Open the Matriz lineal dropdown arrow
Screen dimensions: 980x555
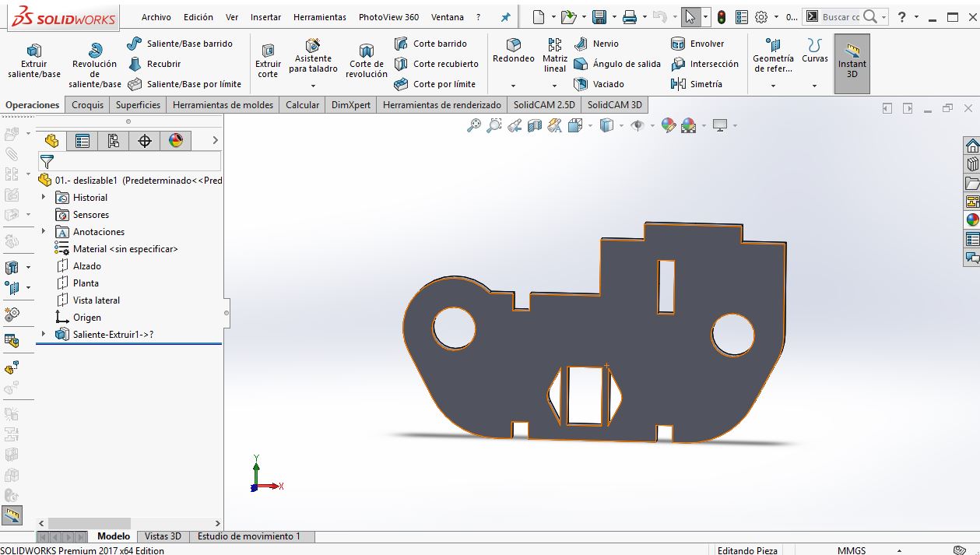tap(555, 86)
